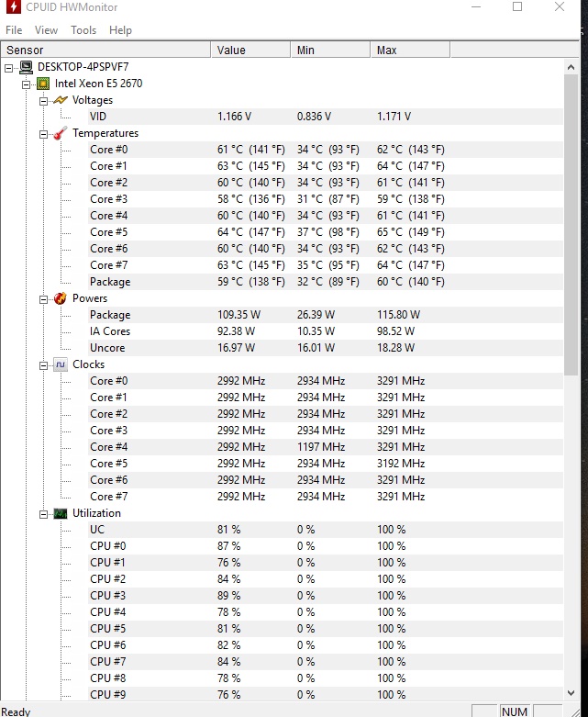588x717 pixels.
Task: Collapse the DESKTOP-4PSPVF7 root node
Action: [x=8, y=68]
